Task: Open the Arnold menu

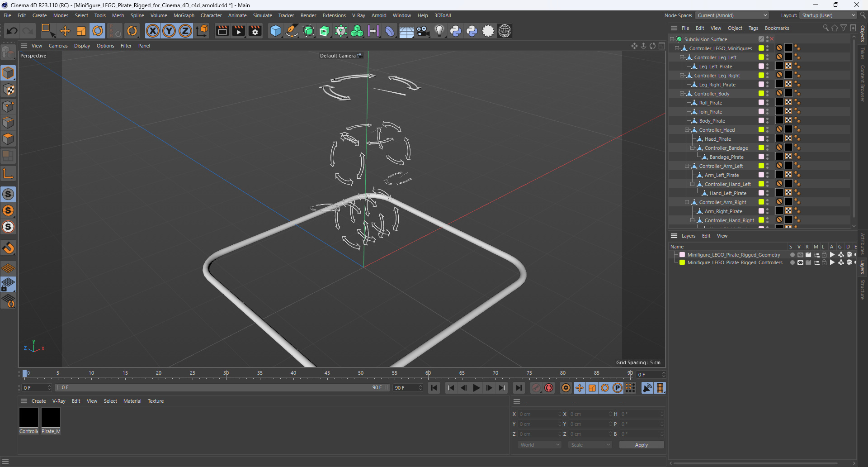Action: tap(379, 15)
